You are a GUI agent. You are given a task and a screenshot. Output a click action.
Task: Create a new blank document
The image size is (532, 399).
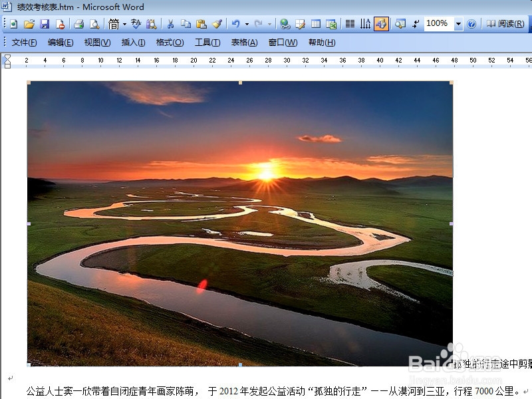[x=14, y=24]
